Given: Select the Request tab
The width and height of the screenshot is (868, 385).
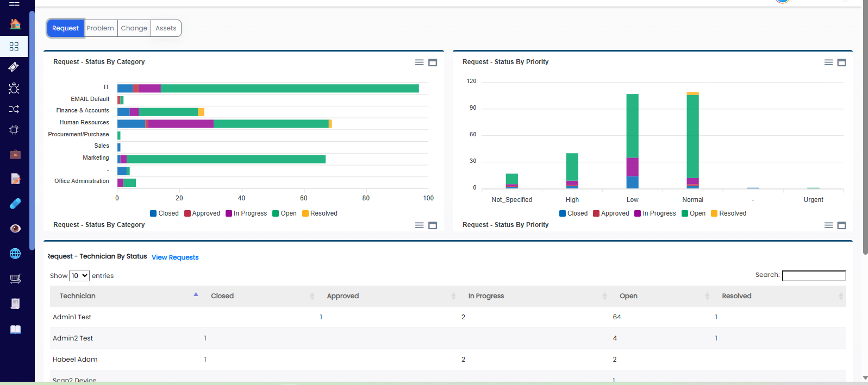Looking at the screenshot, I should (x=65, y=28).
